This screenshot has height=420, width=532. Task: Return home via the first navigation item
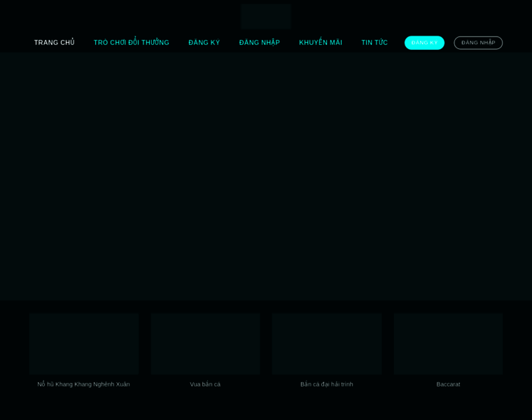[54, 43]
